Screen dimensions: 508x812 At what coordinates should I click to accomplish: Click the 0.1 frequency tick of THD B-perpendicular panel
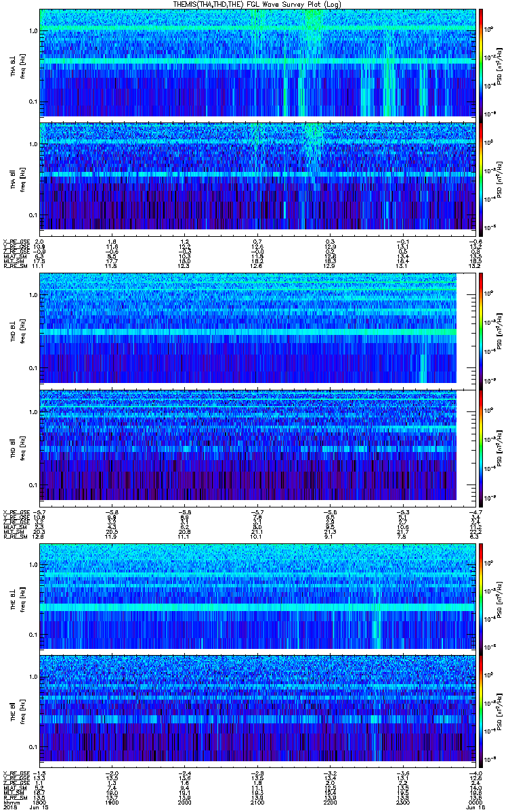[33, 367]
